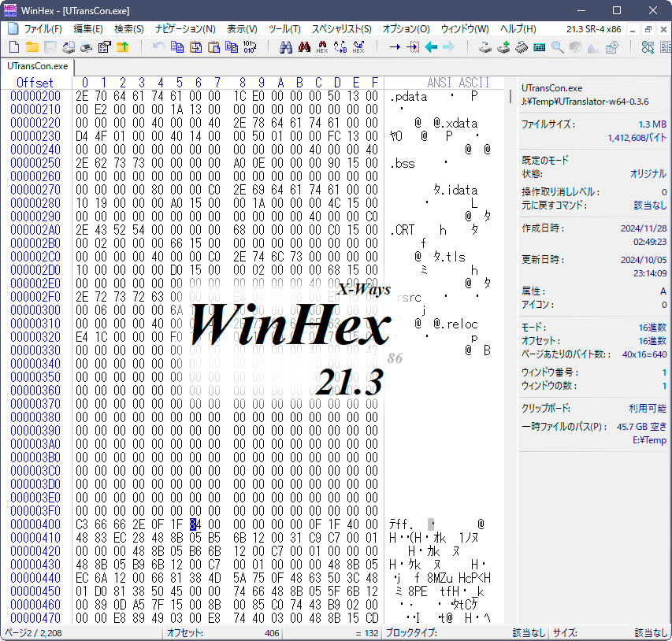Copy the selection using the copy icon
This screenshot has height=641, width=672.
[x=177, y=48]
